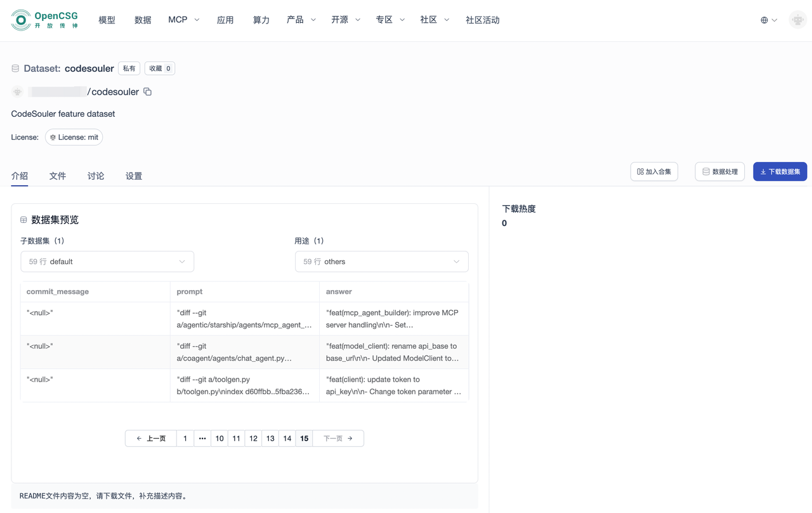Click the OpenCSG logo
Screen dimensions: 812x513
coord(44,20)
